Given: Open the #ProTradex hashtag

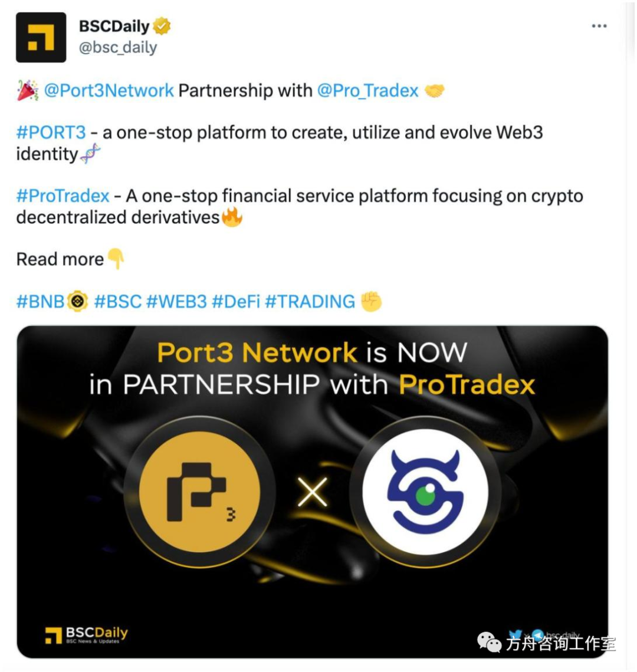Looking at the screenshot, I should point(63,196).
